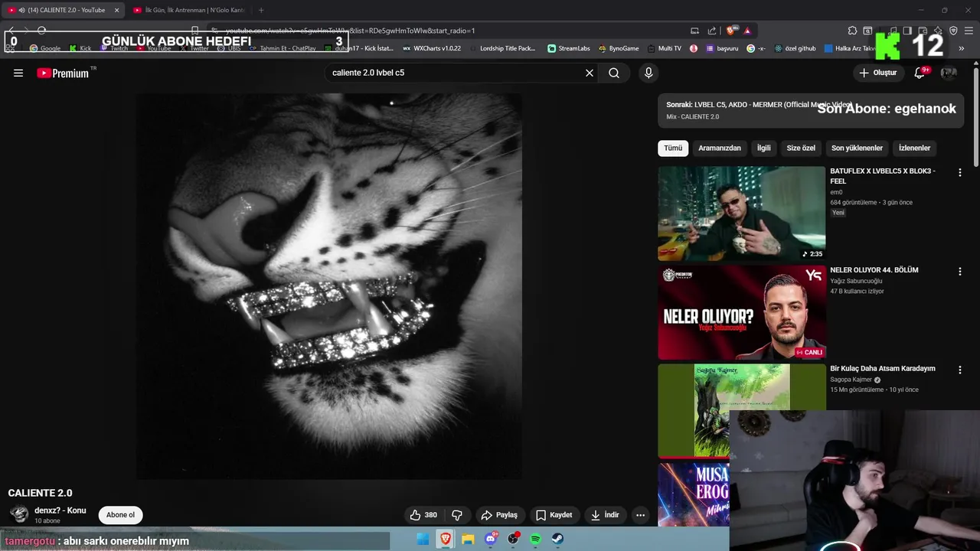Open options menu for NELER OLUYOR 44. BÖLÜM
980x551 pixels.
[959, 272]
